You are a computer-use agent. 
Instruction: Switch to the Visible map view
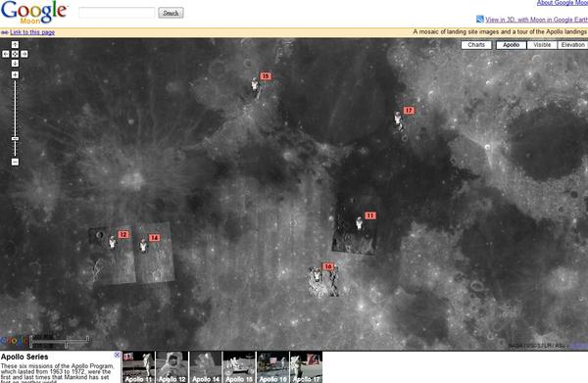[x=542, y=45]
